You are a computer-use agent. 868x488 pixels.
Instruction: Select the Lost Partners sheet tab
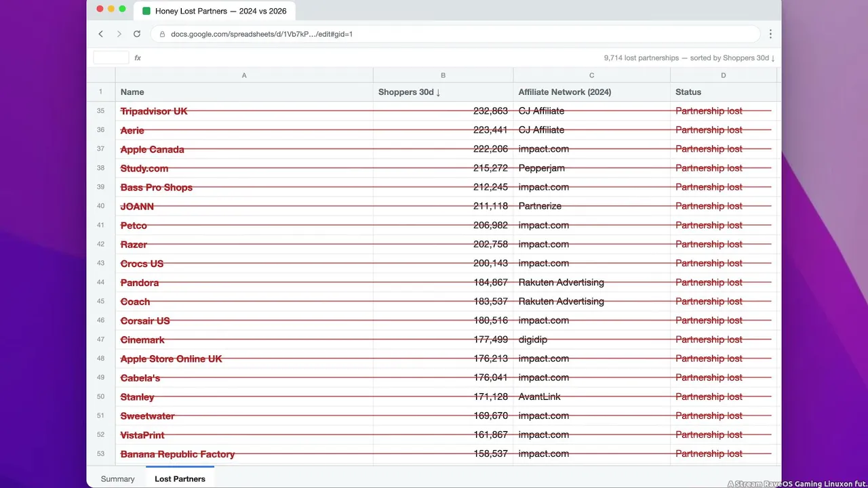coord(180,479)
